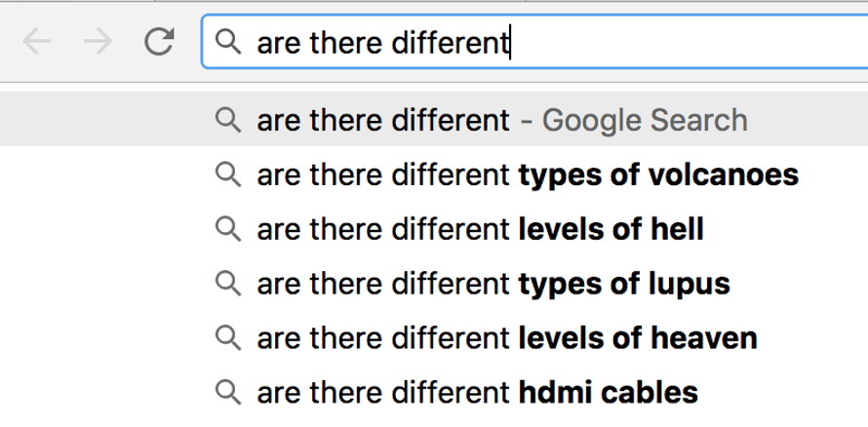Click into the address bar text field
The image size is (868, 427).
[534, 42]
